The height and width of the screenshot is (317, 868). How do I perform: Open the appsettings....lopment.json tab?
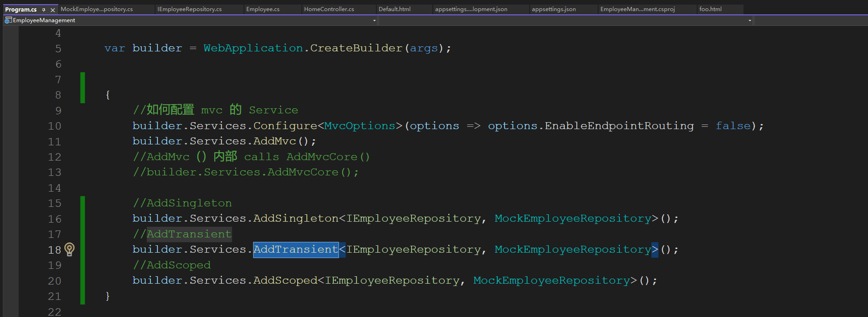[x=471, y=9]
